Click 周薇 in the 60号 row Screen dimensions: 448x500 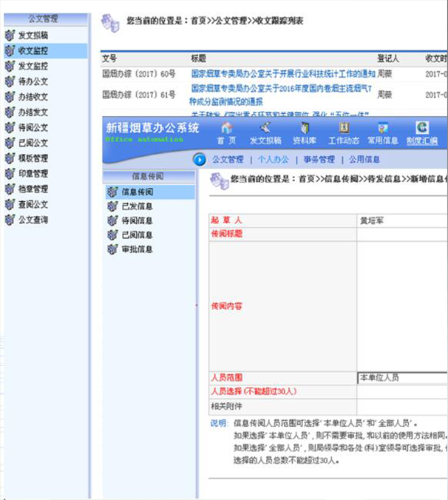tap(384, 74)
